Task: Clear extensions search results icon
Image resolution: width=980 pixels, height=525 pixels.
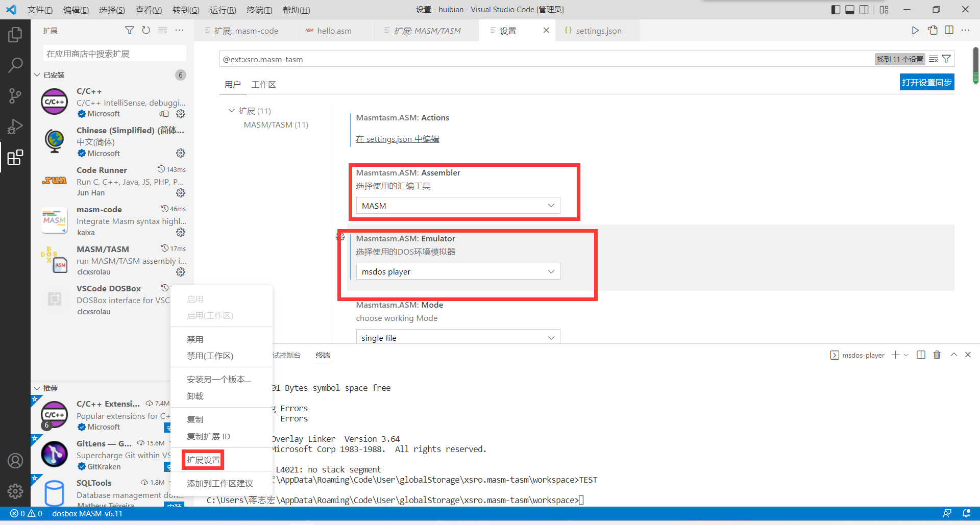Action: (x=163, y=31)
